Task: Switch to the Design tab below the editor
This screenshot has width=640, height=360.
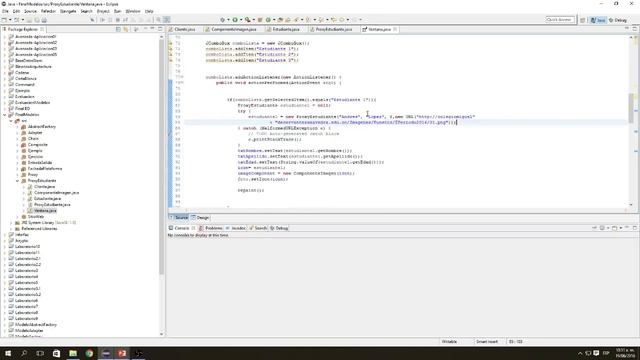Action: [200, 218]
